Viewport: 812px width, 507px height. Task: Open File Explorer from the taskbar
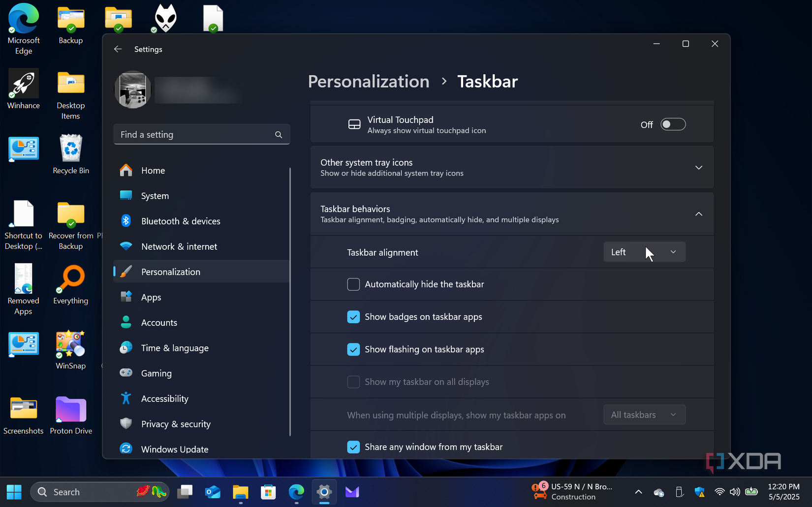241,492
